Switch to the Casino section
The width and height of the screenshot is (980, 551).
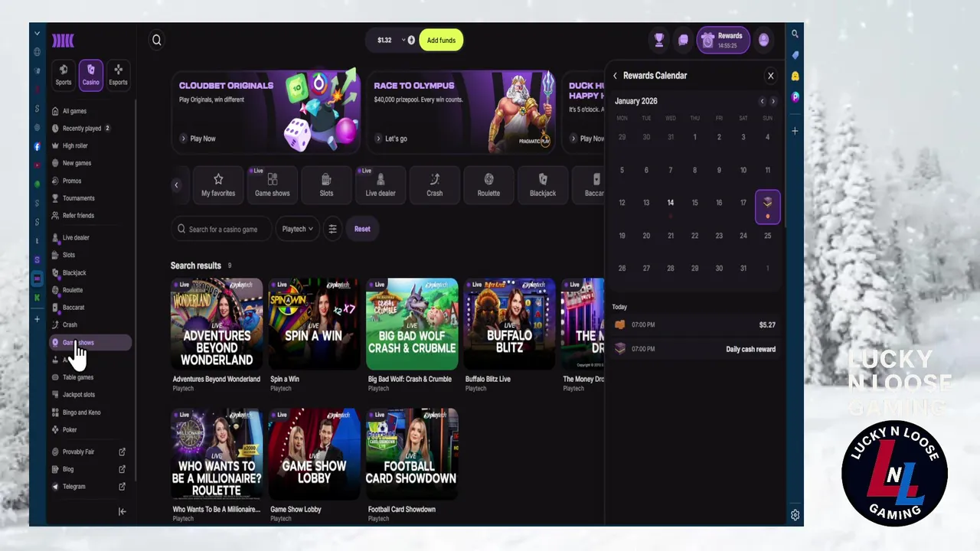[x=91, y=74]
